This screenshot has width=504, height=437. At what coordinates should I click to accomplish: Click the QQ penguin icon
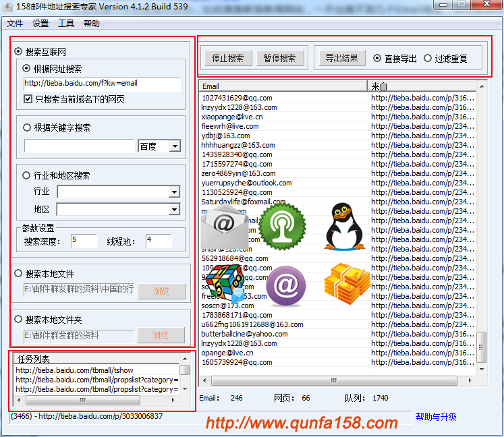(x=344, y=227)
